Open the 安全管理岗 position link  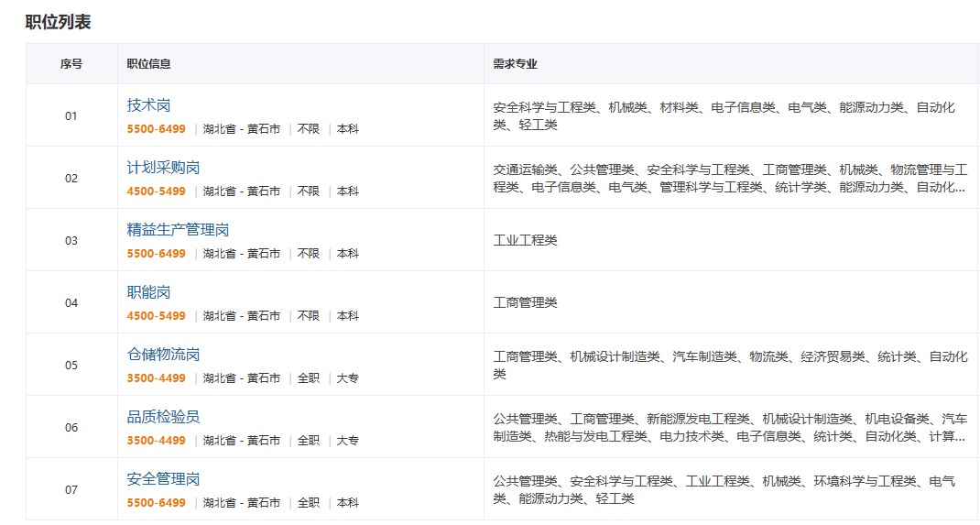coord(163,479)
